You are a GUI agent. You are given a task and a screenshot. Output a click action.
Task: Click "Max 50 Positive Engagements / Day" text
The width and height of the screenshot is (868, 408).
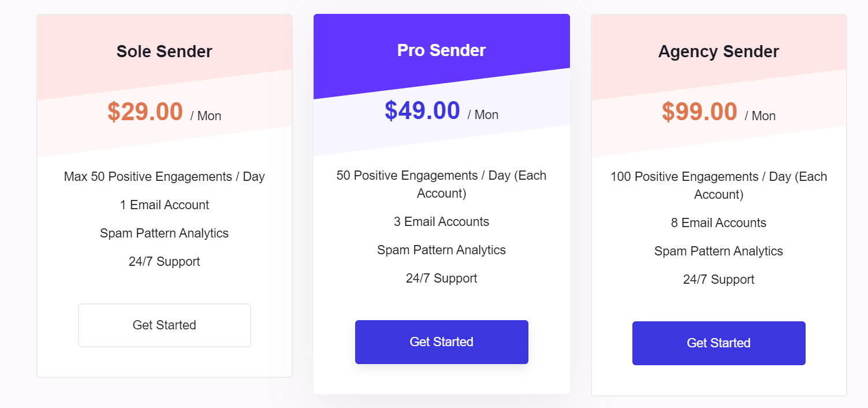tap(164, 176)
